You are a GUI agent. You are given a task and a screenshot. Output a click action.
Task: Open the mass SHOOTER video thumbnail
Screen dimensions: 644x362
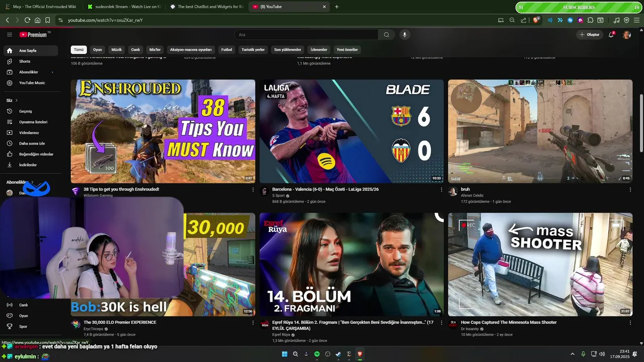click(540, 264)
